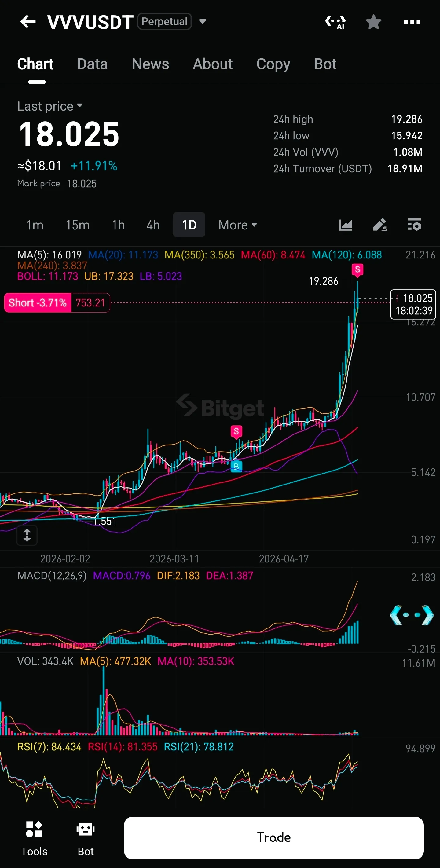Open the More timeframes dropdown
440x868 pixels.
pos(237,225)
